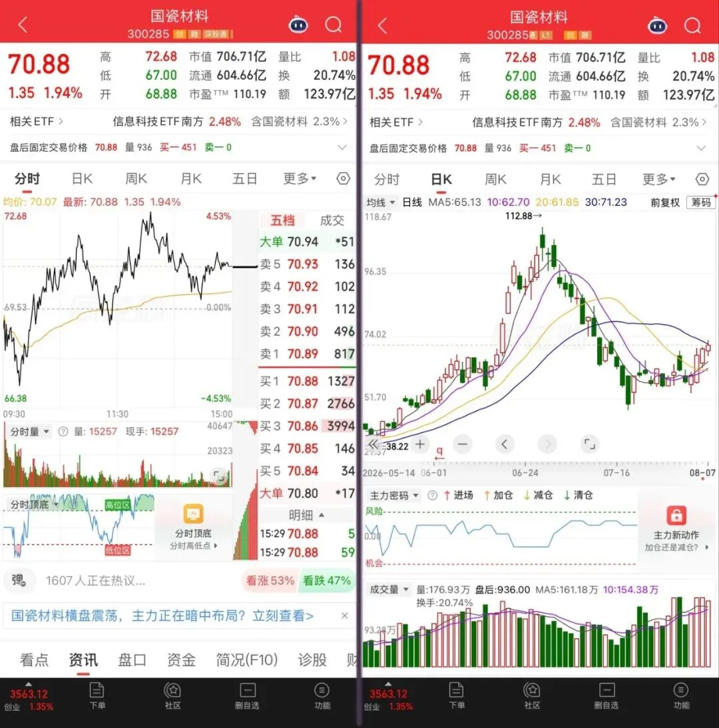Select 月K tab in right panel
The width and height of the screenshot is (719, 728).
click(x=551, y=179)
